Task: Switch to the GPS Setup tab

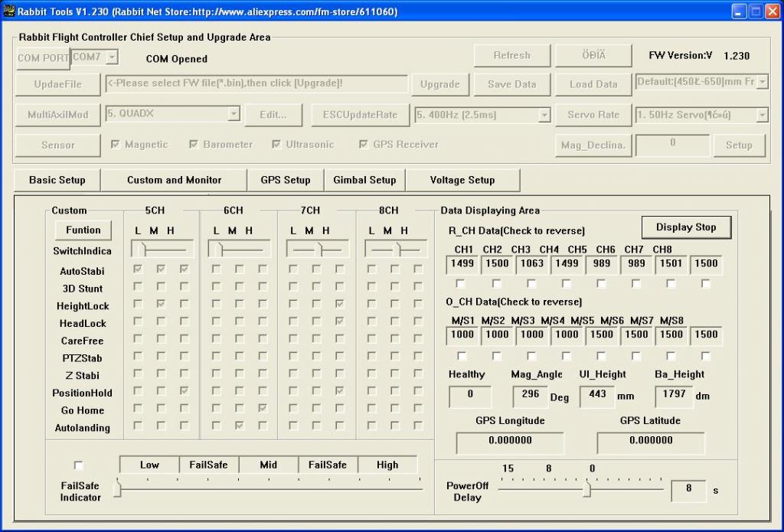Action: pos(286,180)
